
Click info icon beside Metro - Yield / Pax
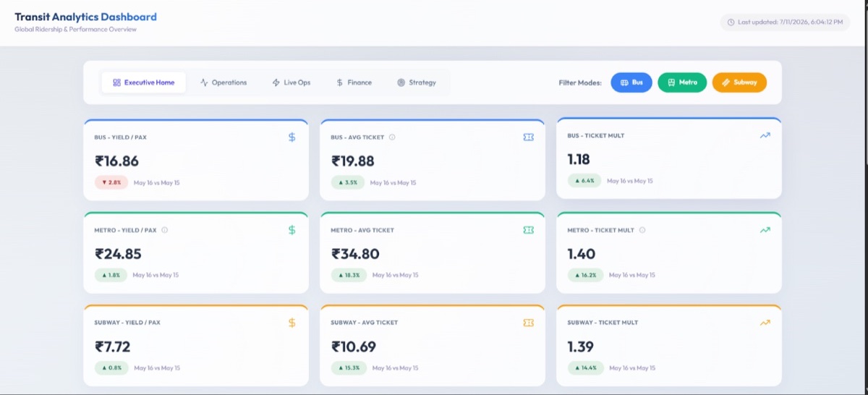[x=164, y=230]
